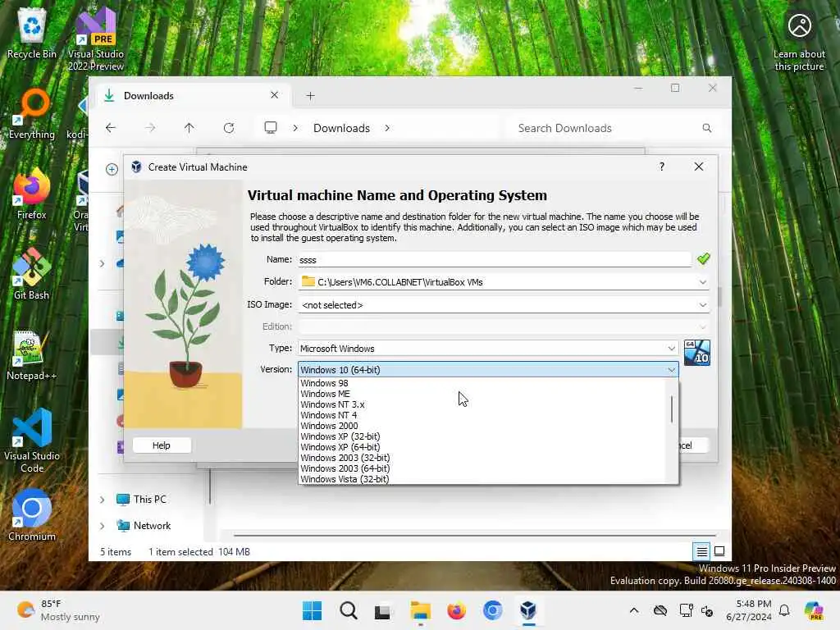Open Firefox from taskbar
840x630 pixels.
point(456,610)
